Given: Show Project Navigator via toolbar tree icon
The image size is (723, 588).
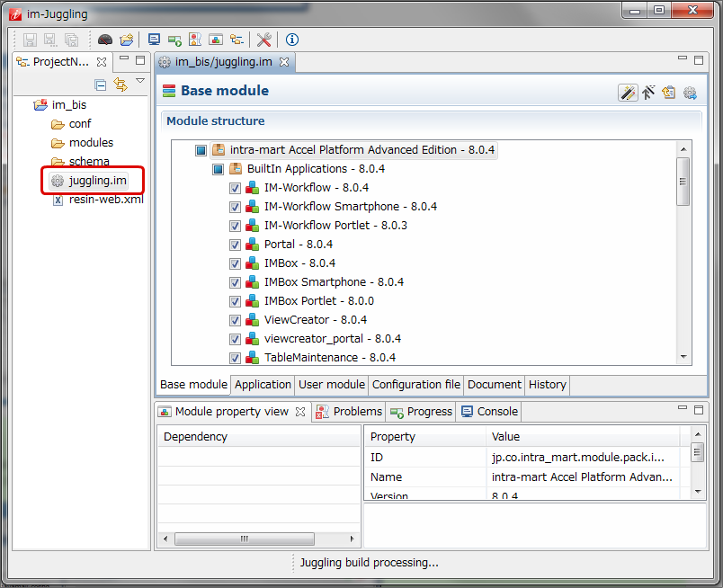Looking at the screenshot, I should click(237, 40).
